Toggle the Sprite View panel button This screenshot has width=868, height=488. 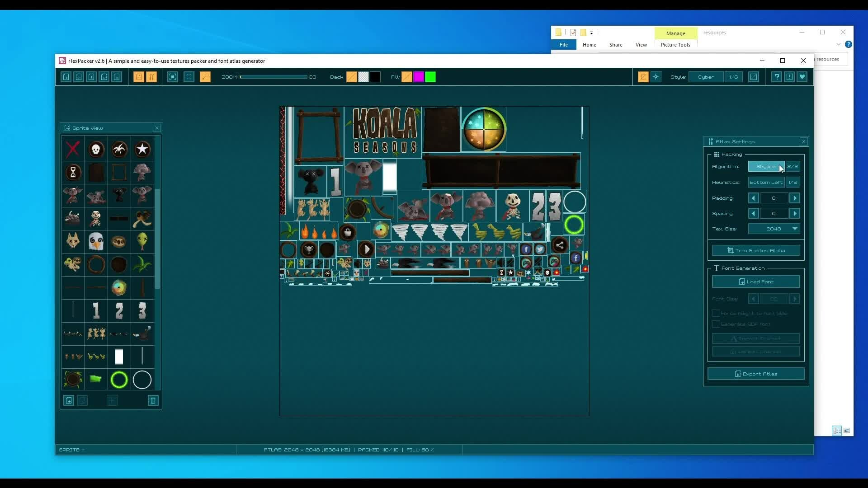139,77
